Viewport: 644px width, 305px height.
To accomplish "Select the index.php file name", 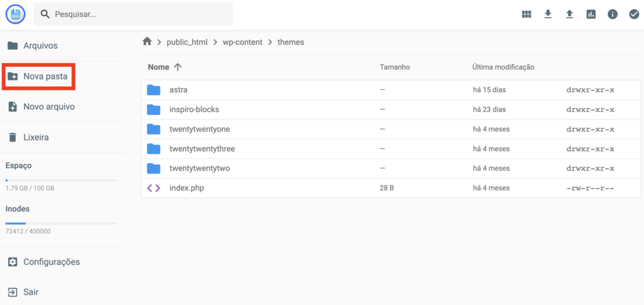I will click(x=187, y=188).
